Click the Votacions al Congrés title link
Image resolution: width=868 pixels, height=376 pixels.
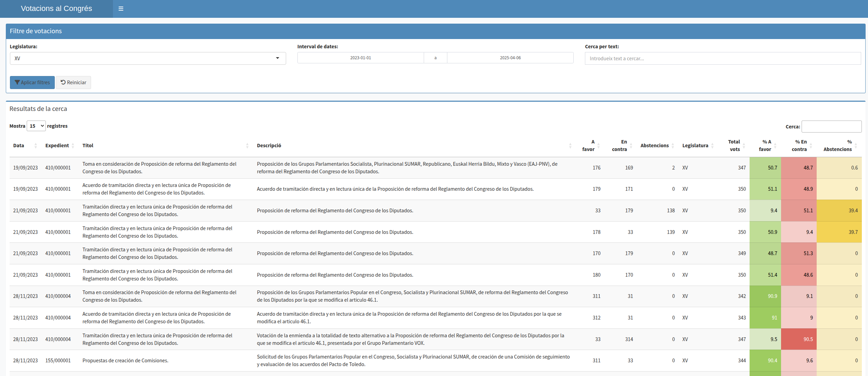click(x=56, y=9)
